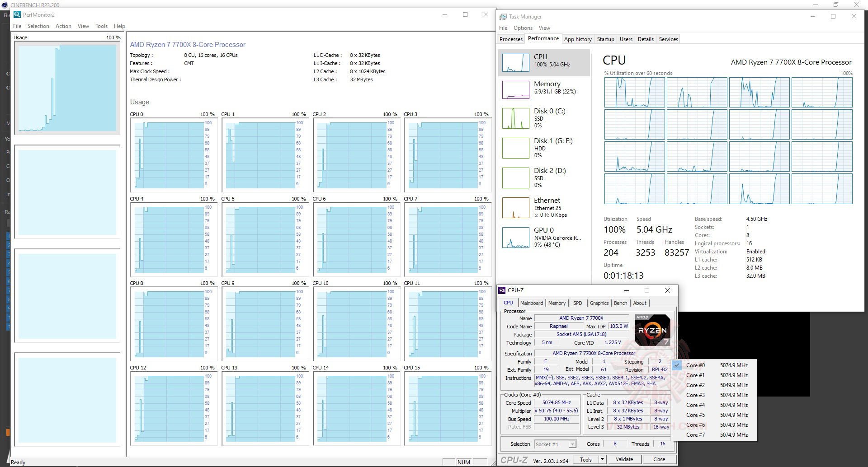Select Core #6 in the core clock menu

pos(714,425)
